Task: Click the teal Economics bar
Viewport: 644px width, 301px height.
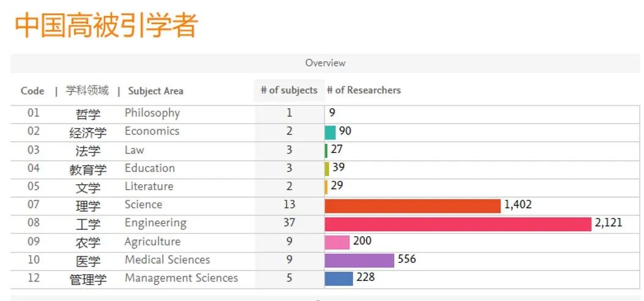Action: (330, 132)
